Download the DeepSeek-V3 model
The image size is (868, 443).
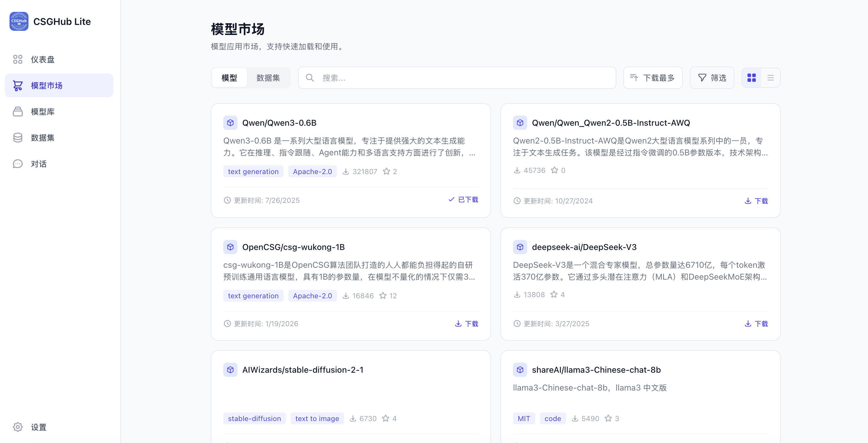point(756,324)
